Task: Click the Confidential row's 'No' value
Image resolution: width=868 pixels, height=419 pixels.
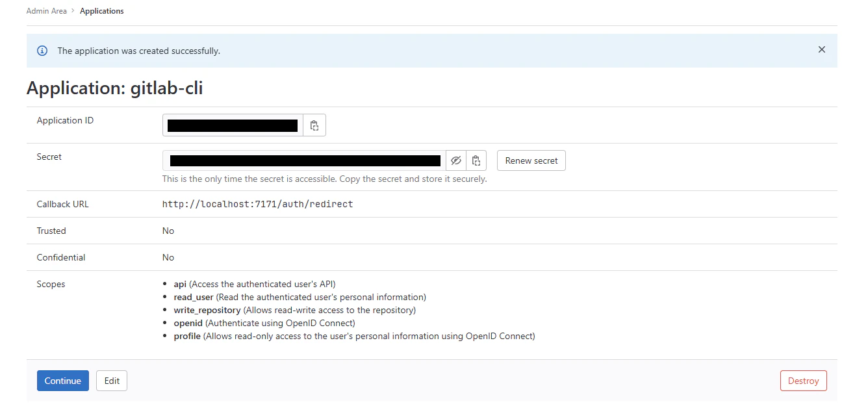Action: (168, 257)
